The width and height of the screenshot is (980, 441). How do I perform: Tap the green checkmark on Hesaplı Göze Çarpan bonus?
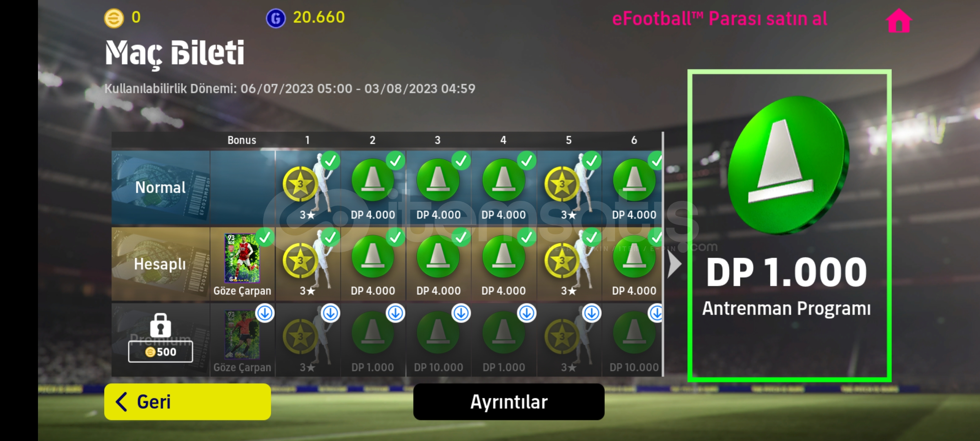pos(265,237)
